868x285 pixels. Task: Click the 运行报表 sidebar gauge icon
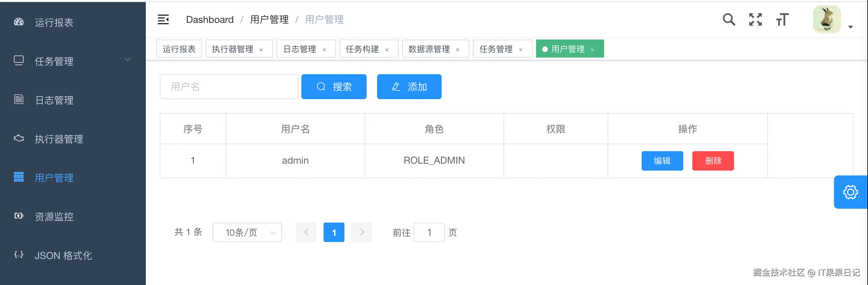pyautogui.click(x=19, y=22)
